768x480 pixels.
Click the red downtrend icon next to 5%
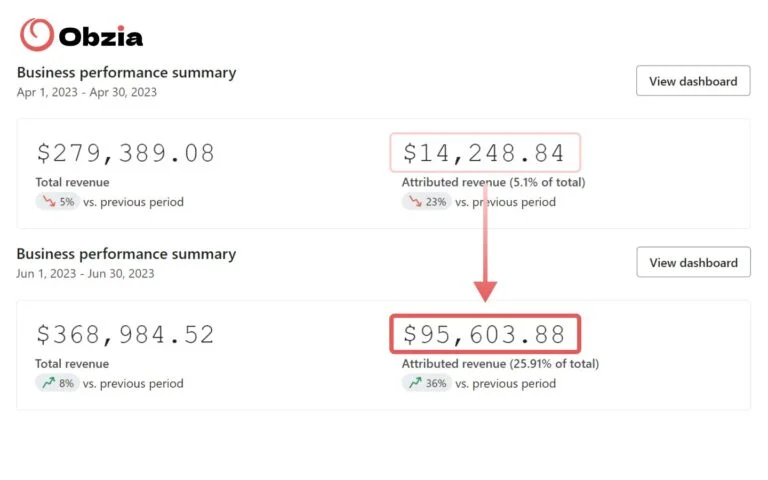pyautogui.click(x=48, y=202)
